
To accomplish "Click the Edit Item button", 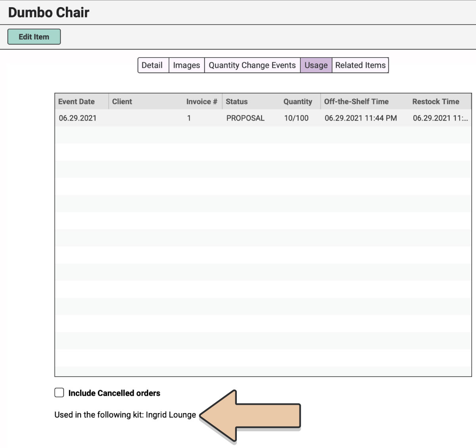I will (34, 37).
